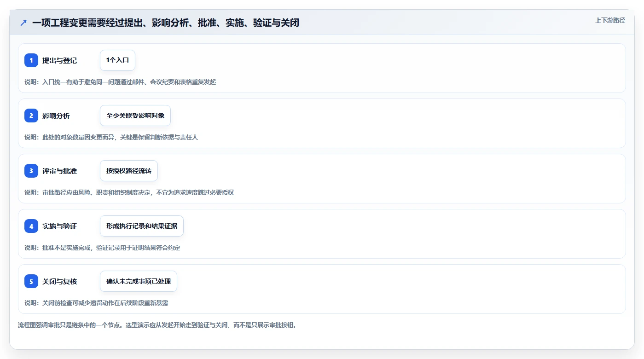The image size is (644, 359).
Task: Click the step 3 number badge
Action: [31, 171]
